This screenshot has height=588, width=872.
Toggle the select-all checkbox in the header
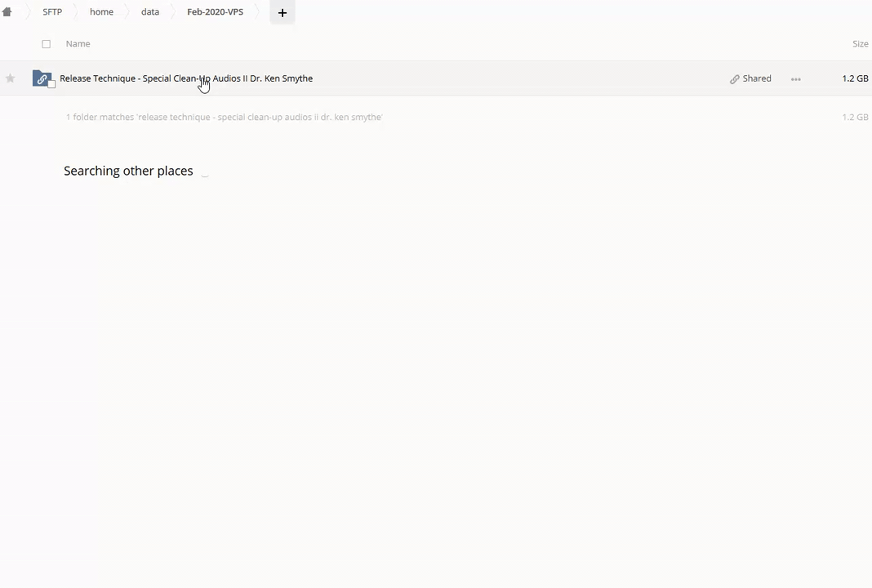(x=47, y=44)
